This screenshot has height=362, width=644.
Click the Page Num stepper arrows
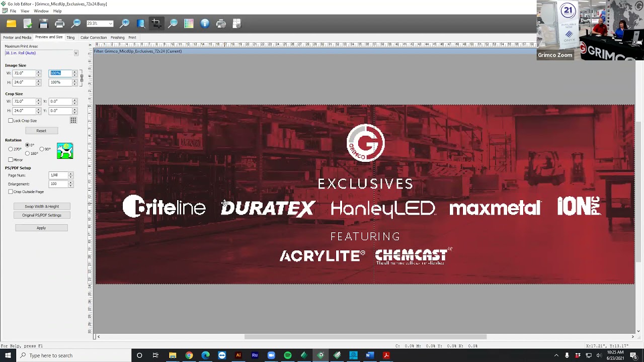click(x=70, y=175)
